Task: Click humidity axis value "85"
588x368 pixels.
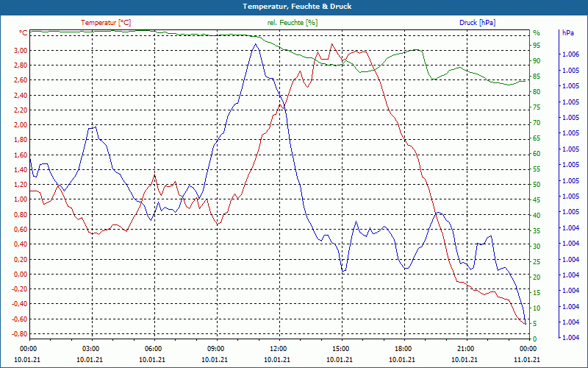Action: click(x=537, y=77)
